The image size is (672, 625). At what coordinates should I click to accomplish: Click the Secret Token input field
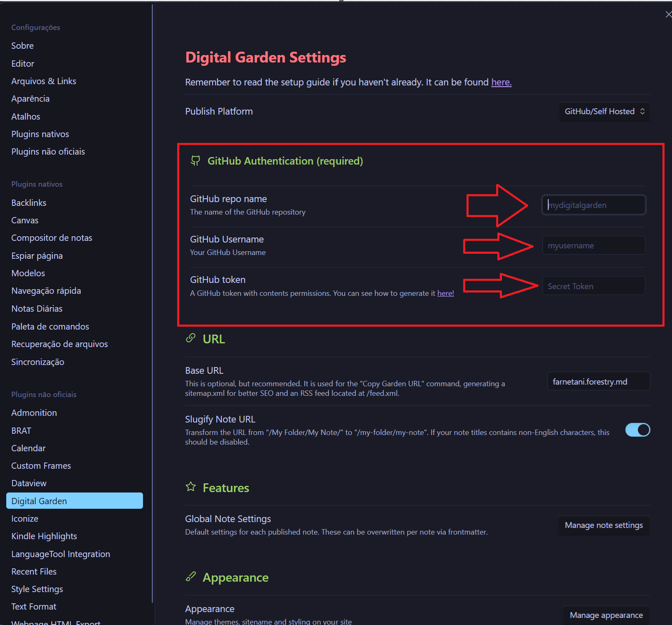click(x=593, y=286)
